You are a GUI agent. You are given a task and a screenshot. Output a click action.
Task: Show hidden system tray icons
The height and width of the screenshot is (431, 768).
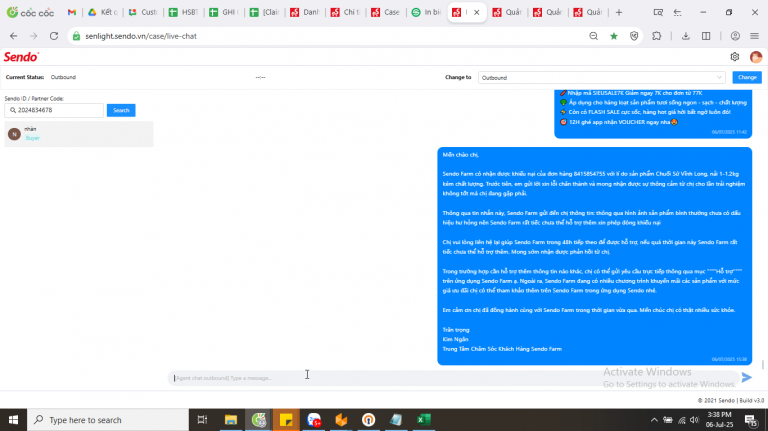click(654, 420)
